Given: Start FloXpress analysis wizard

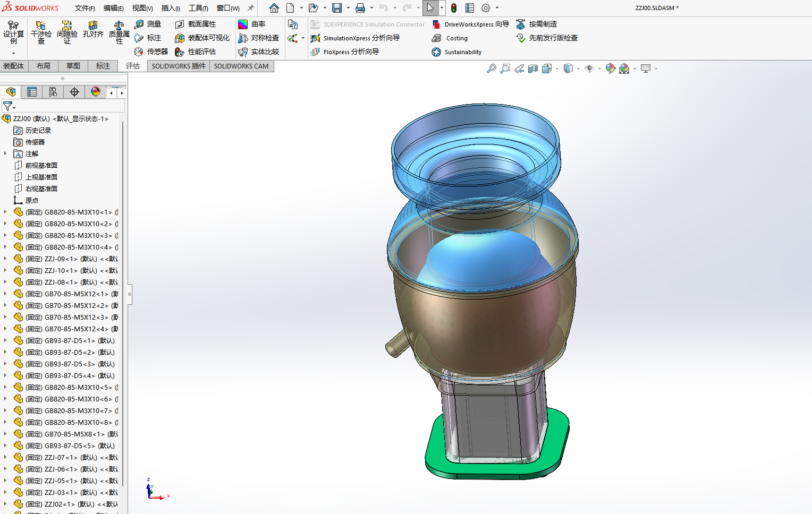Looking at the screenshot, I should pos(345,52).
